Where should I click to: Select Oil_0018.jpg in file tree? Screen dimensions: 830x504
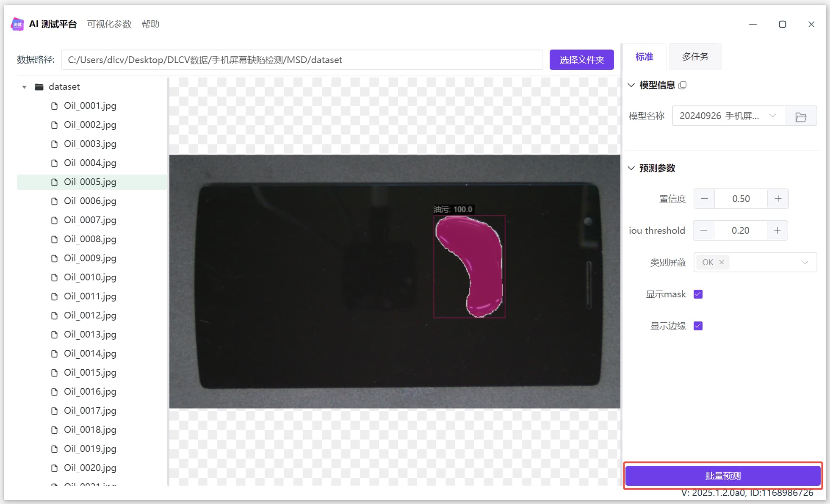tap(90, 430)
